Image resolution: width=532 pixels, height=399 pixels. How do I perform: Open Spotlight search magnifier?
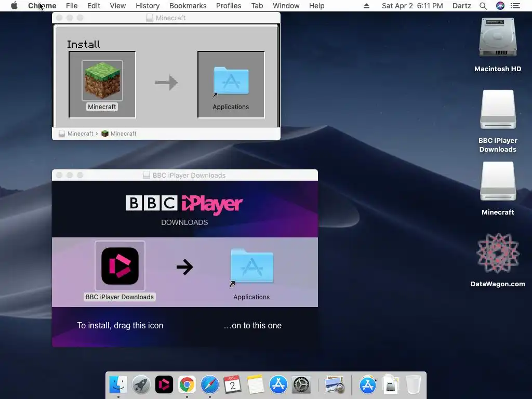tap(483, 6)
